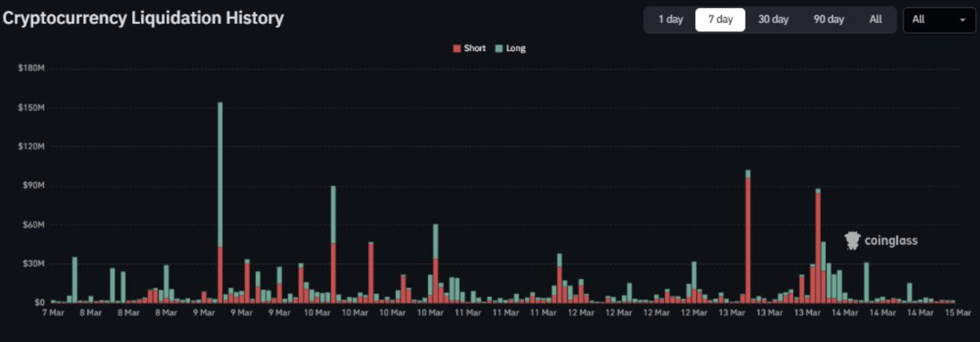Select the All time range tab
This screenshot has width=980, height=342.
coord(875,20)
